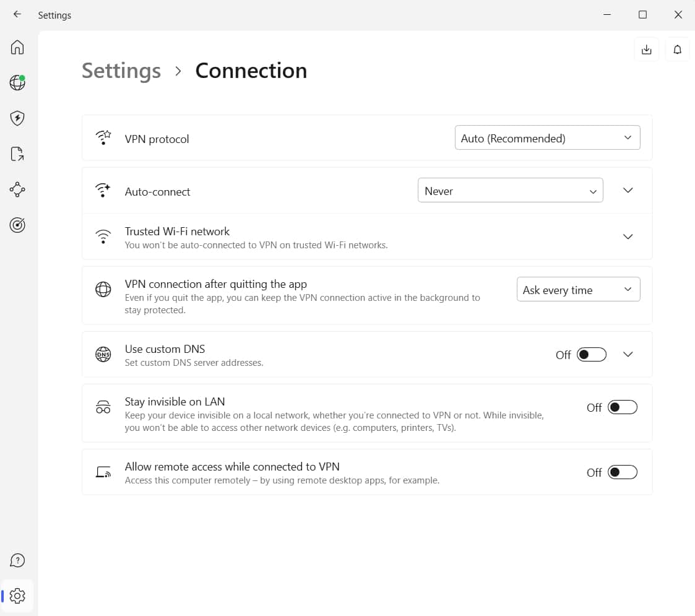Select the Settings gear in the sidebar
695x616 pixels.
[17, 596]
